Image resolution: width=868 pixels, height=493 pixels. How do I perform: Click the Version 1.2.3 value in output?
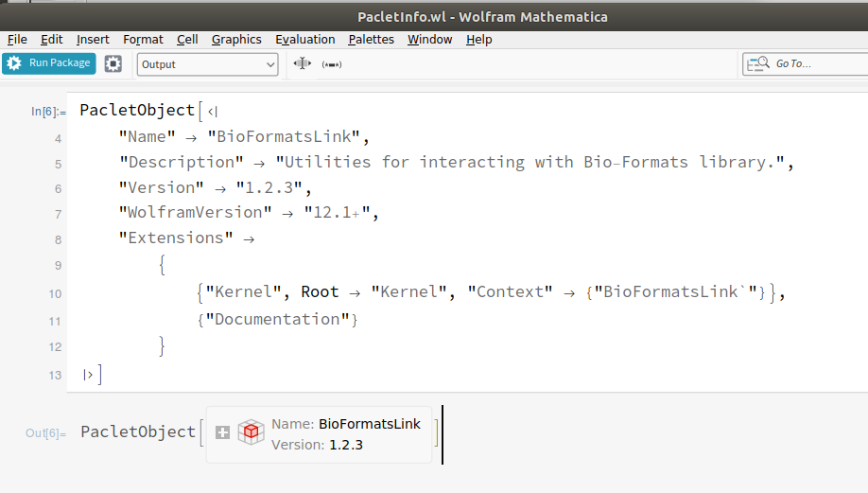[346, 445]
